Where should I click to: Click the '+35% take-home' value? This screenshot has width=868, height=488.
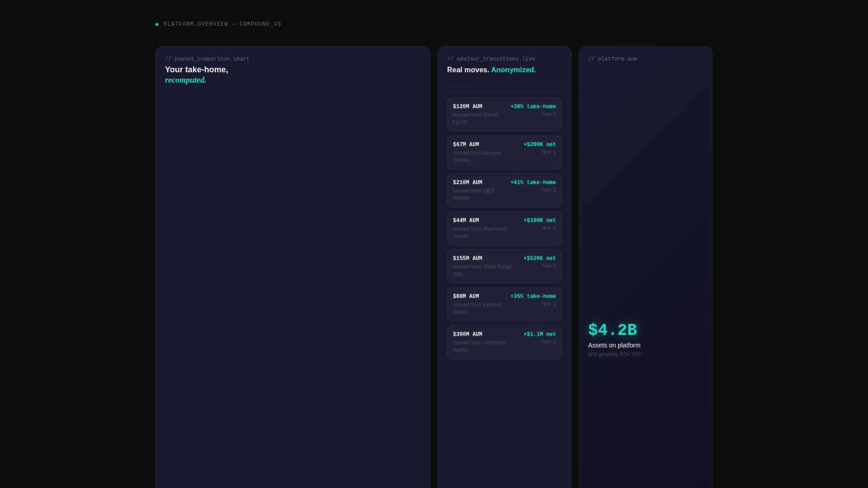coord(533,296)
